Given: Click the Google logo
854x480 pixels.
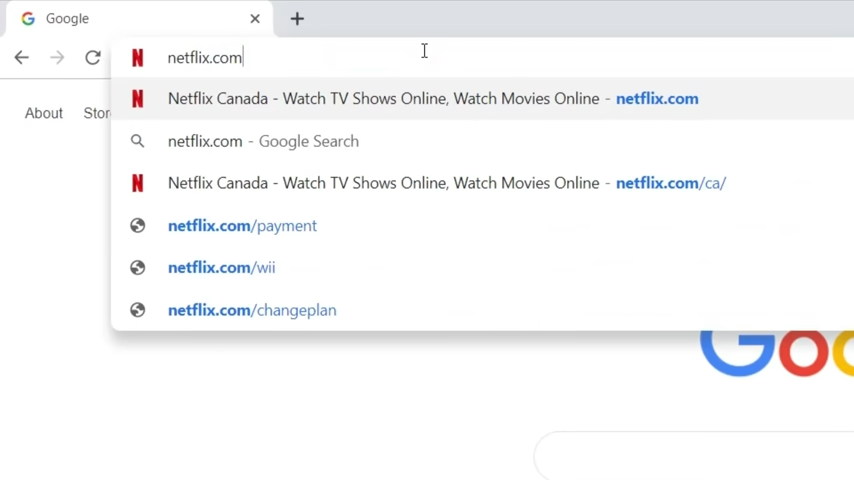Looking at the screenshot, I should [x=777, y=352].
